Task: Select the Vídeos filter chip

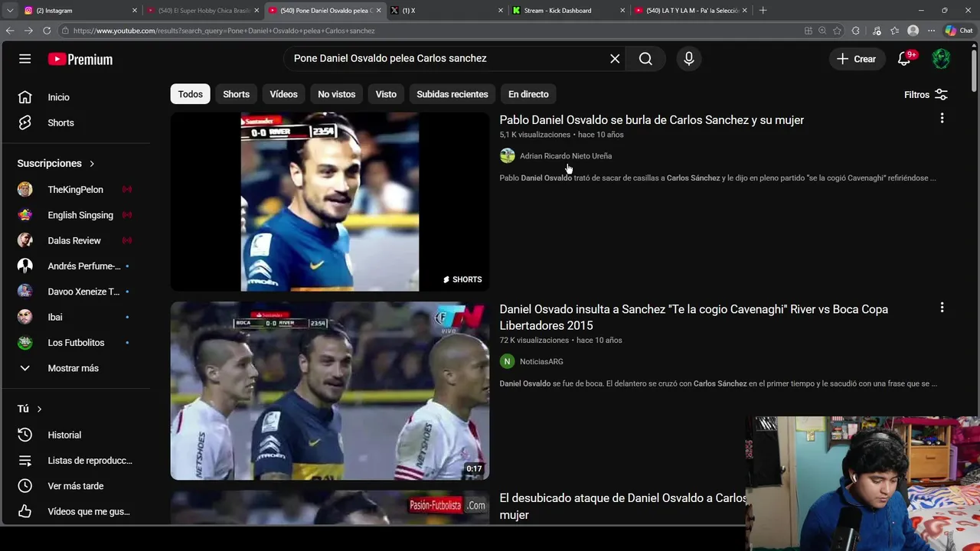Action: [x=283, y=94]
